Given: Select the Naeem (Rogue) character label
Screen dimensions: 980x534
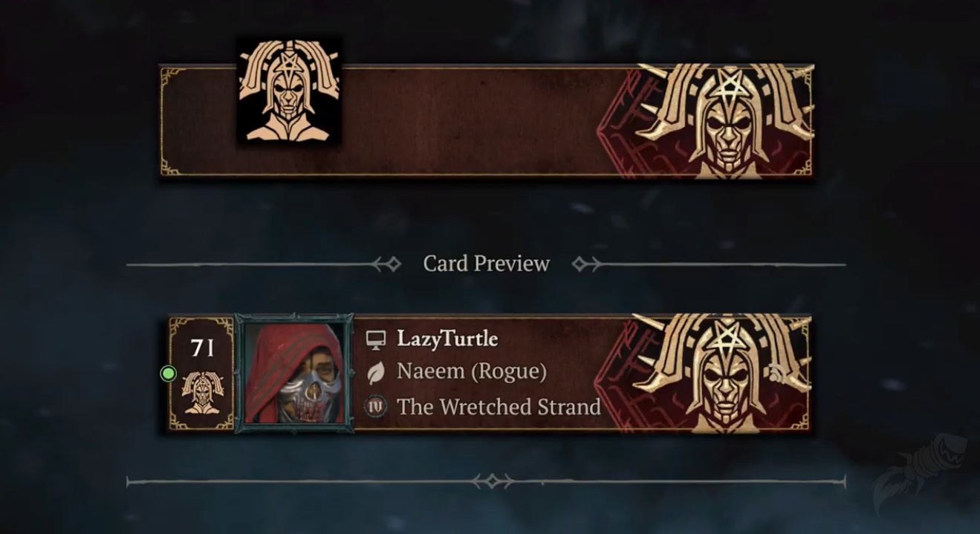Looking at the screenshot, I should 472,371.
